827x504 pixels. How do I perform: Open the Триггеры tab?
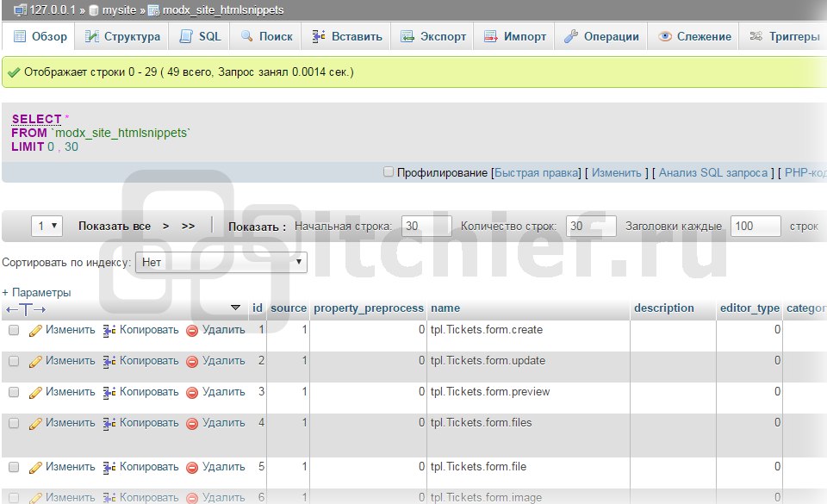[x=784, y=36]
